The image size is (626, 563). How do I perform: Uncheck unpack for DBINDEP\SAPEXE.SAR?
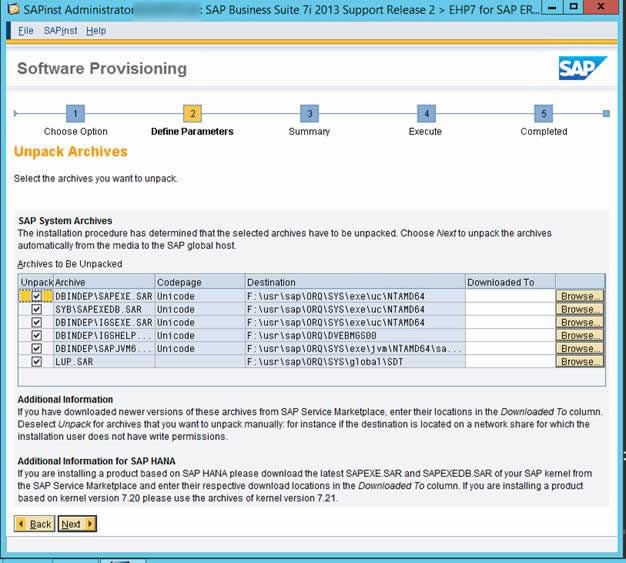[36, 296]
